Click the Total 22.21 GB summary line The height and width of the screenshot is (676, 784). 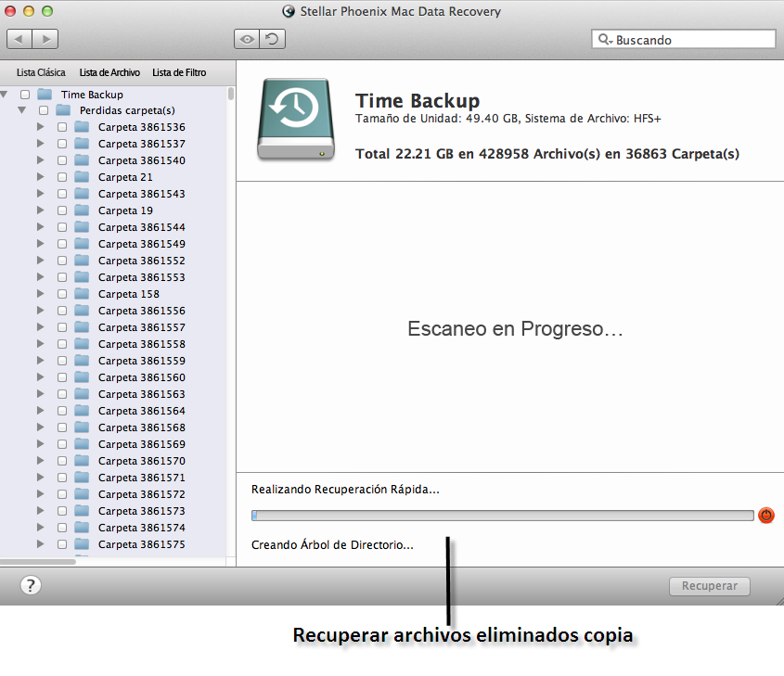(547, 154)
